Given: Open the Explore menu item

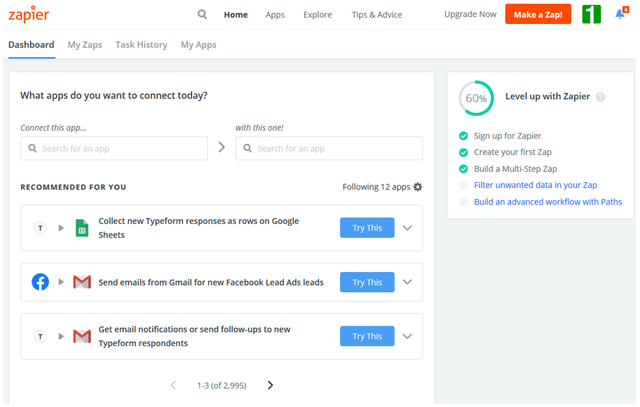Looking at the screenshot, I should click(318, 15).
